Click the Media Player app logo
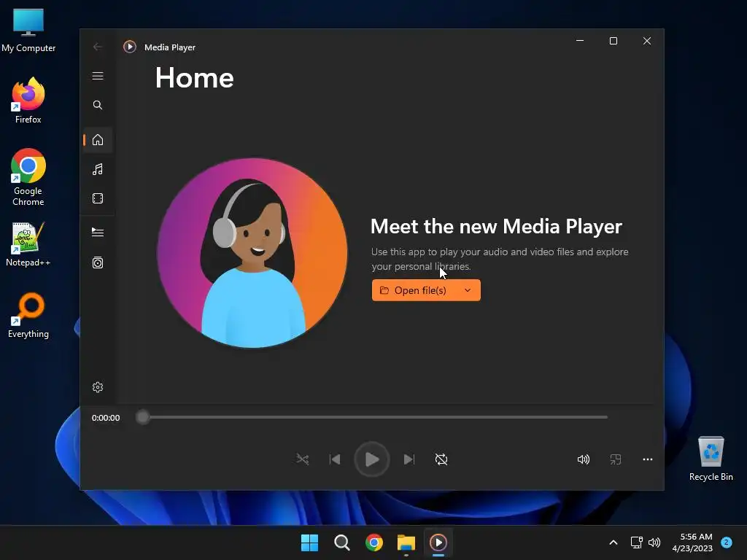747x560 pixels. pyautogui.click(x=130, y=47)
